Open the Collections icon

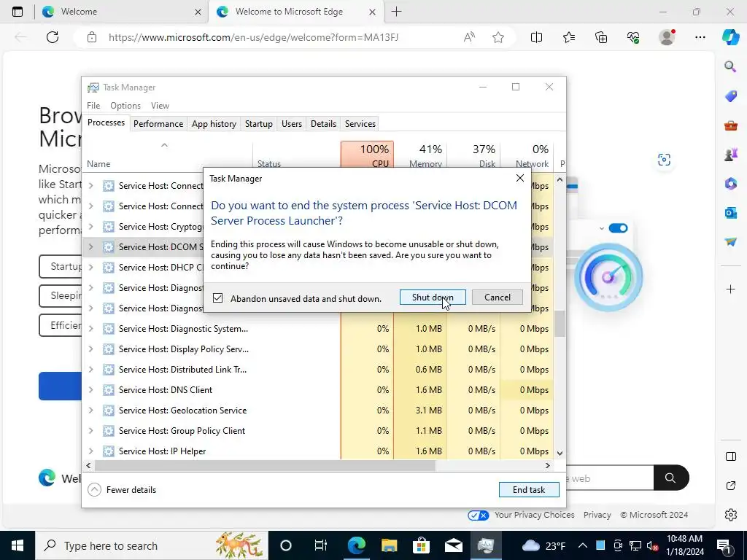pos(601,37)
